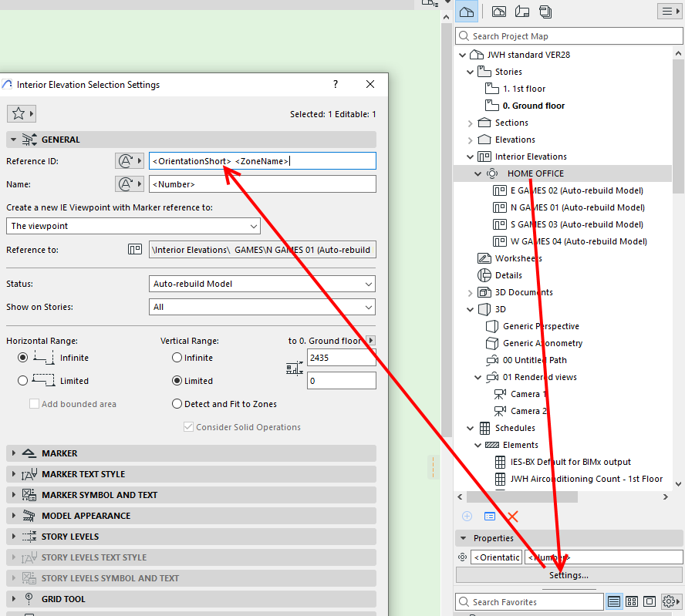Open the Name autotext button
Viewport: 685px width, 616px height.
coord(130,184)
